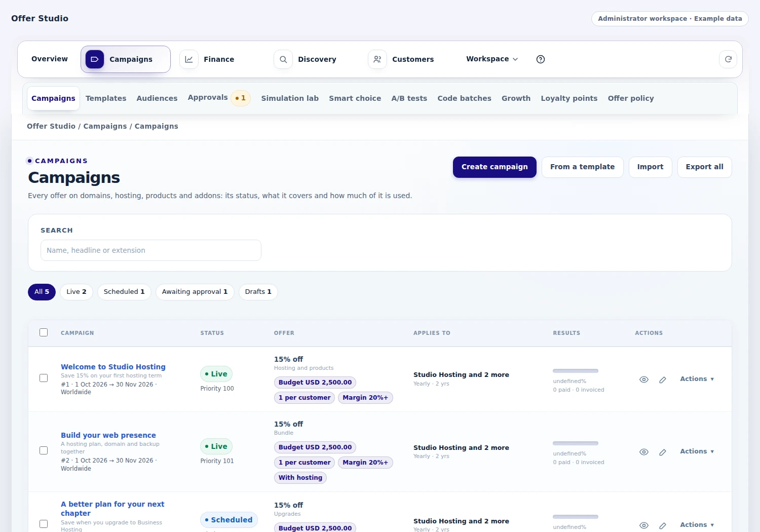The image size is (760, 532).
Task: Switch to the Approvals sub-tab
Action: pyautogui.click(x=219, y=98)
